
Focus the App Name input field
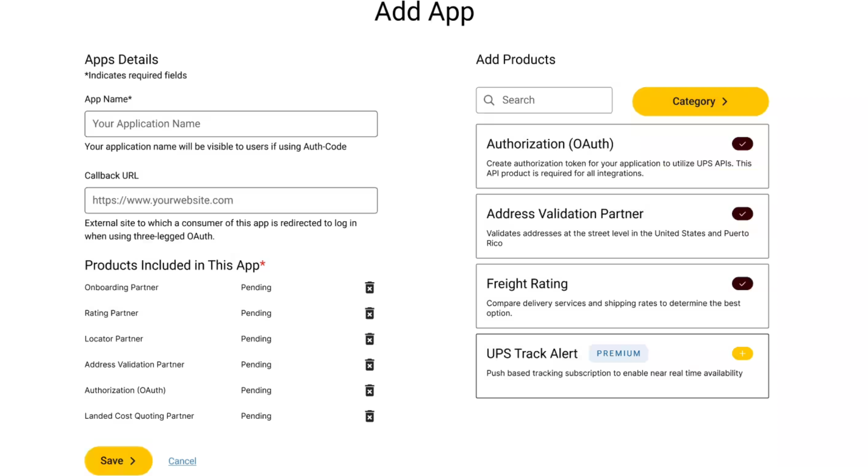pyautogui.click(x=231, y=124)
